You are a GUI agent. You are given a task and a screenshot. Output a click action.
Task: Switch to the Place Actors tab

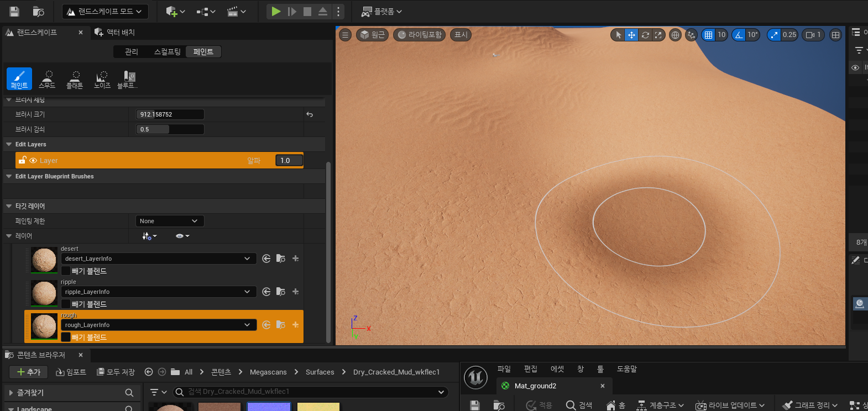[x=115, y=32]
